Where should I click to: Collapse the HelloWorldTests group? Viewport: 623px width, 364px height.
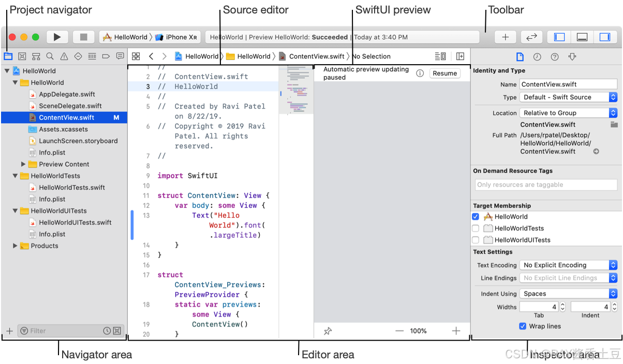pyautogui.click(x=15, y=176)
